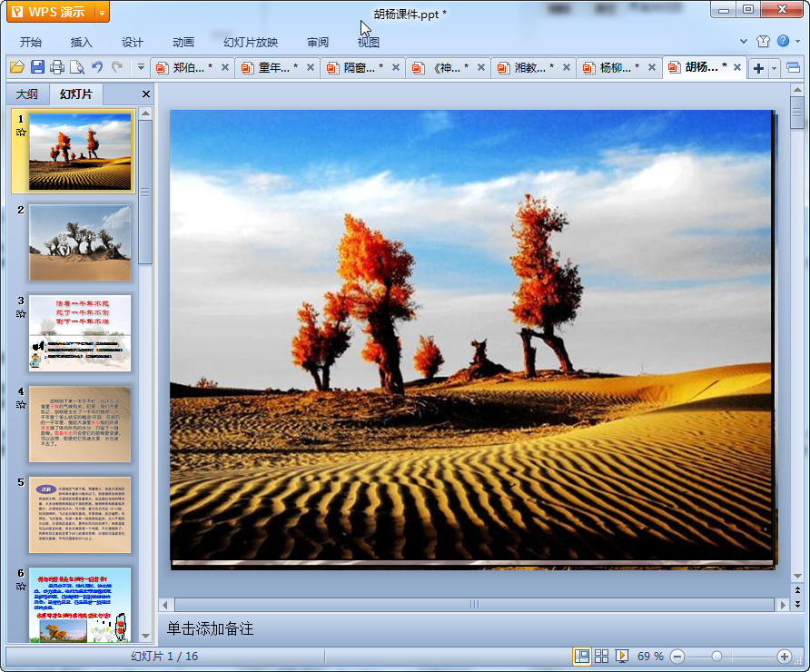The image size is (810, 672).
Task: Select slide 3 thumbnail
Action: coord(80,333)
